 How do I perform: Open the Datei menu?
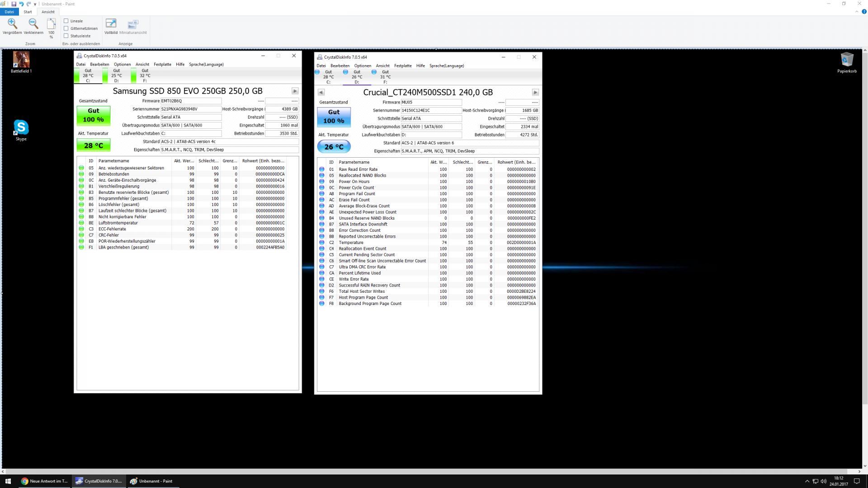click(9, 12)
